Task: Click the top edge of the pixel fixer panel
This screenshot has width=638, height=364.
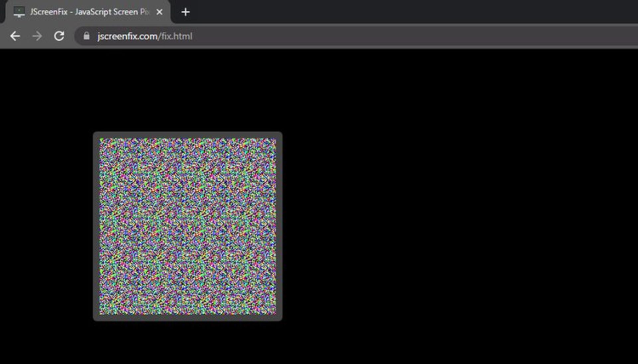Action: pyautogui.click(x=188, y=134)
